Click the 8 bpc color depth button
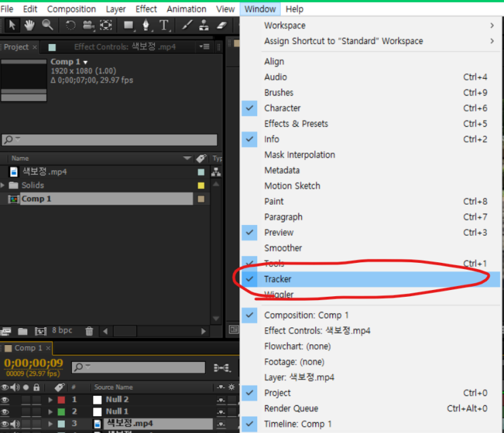 pyautogui.click(x=62, y=331)
